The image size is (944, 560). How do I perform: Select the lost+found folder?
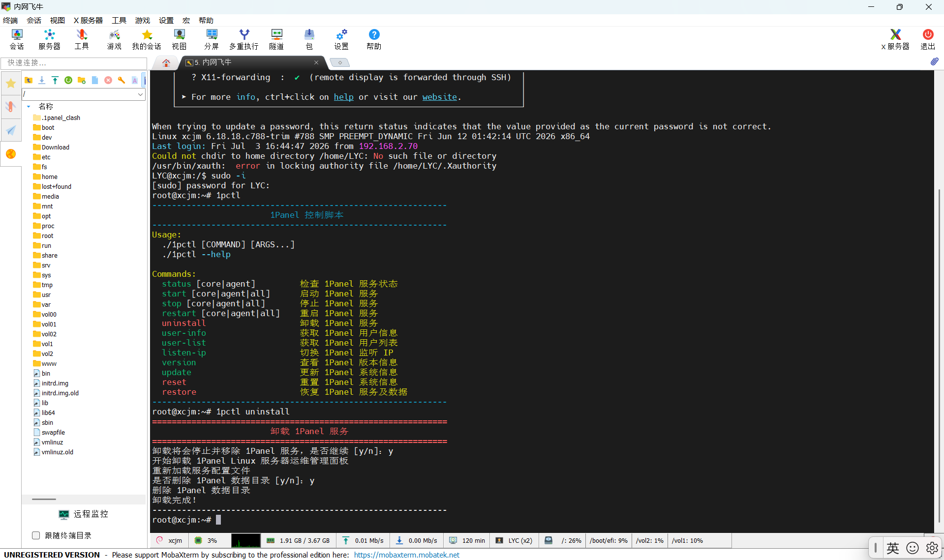pos(52,186)
